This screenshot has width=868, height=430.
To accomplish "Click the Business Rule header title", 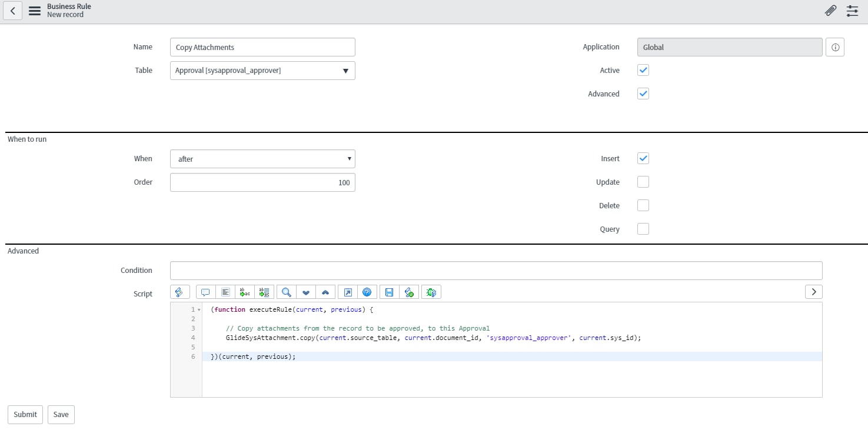I will 69,6.
